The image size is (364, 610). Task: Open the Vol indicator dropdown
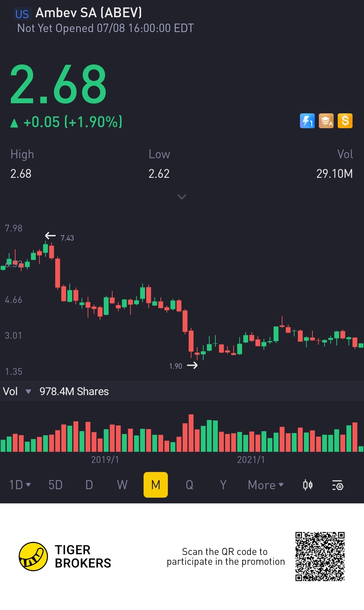click(17, 391)
